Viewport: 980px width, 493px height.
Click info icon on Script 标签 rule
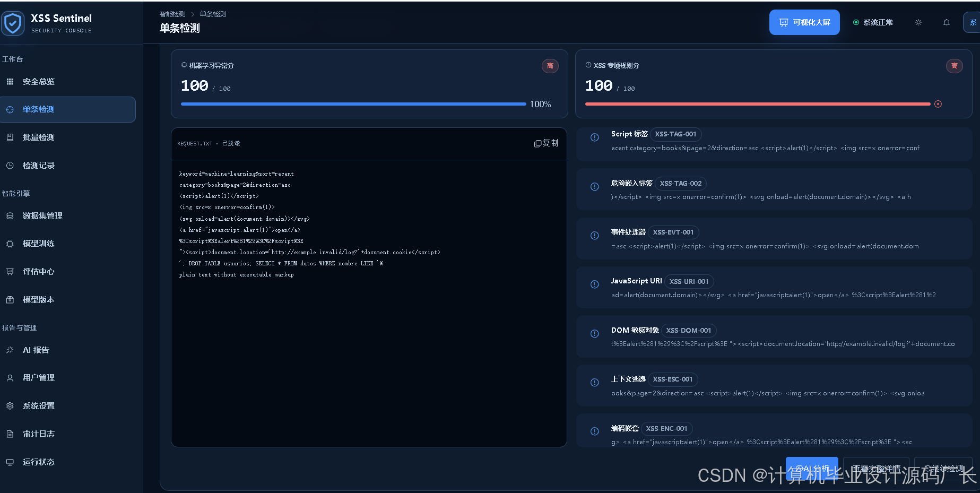click(595, 137)
